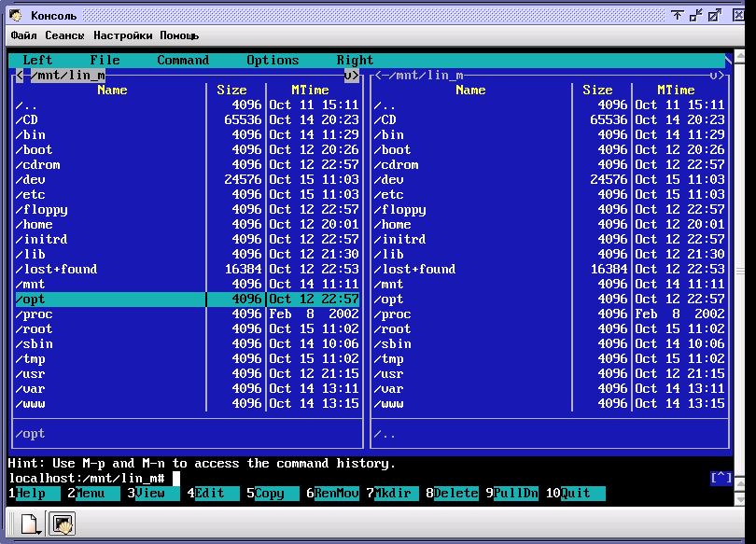Select /www directory in left panel
756x544 pixels.
pos(187,404)
